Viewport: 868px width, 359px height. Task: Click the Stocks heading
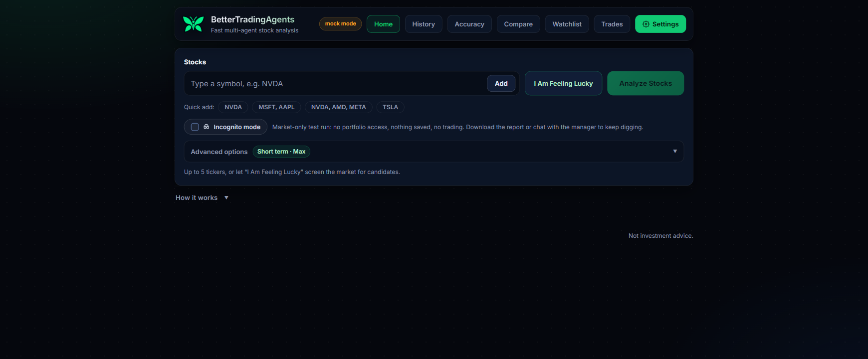click(x=195, y=62)
